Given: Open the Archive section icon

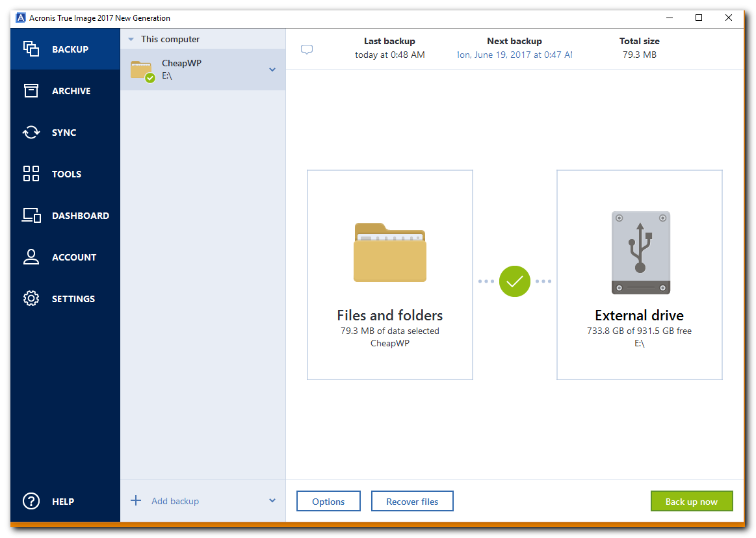Looking at the screenshot, I should pos(31,91).
